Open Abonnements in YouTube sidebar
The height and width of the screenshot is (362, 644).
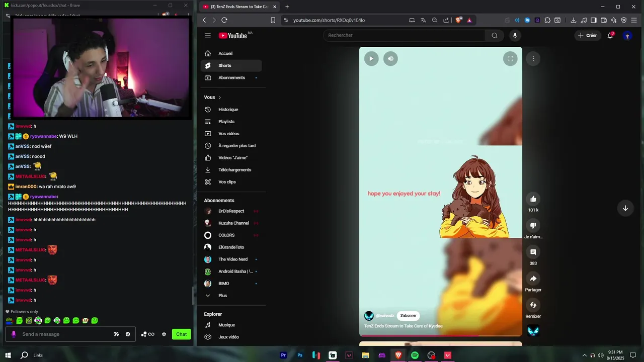[x=231, y=77]
